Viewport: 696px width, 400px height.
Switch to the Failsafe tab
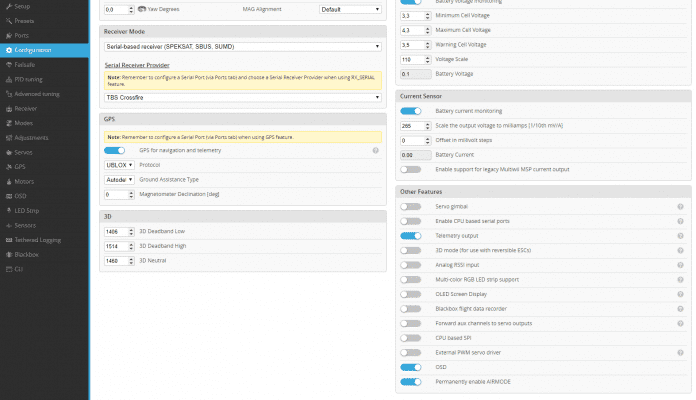click(x=25, y=63)
